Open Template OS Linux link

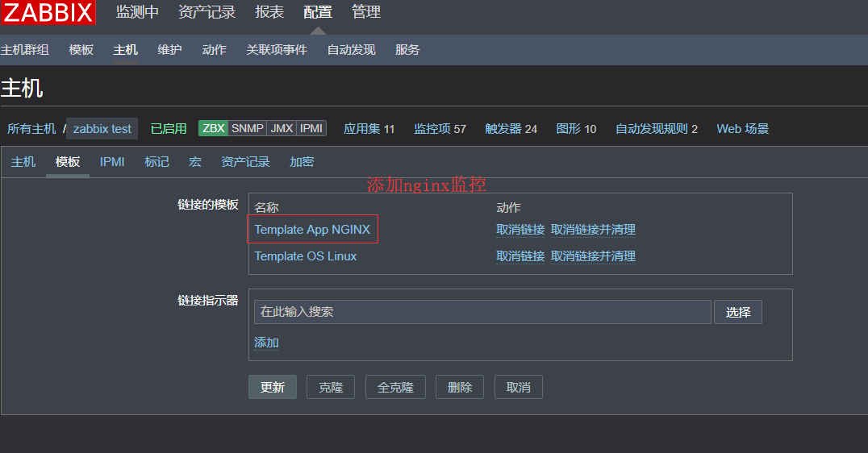[306, 256]
